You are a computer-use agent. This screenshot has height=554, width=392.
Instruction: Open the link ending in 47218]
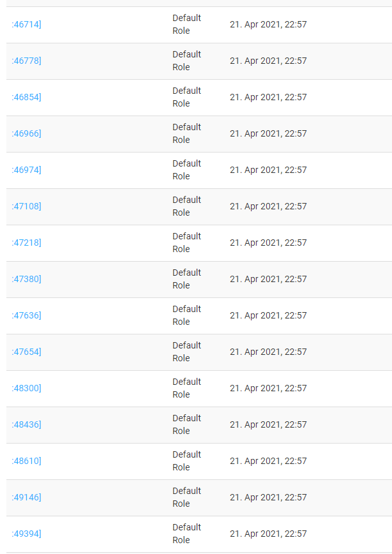27,243
